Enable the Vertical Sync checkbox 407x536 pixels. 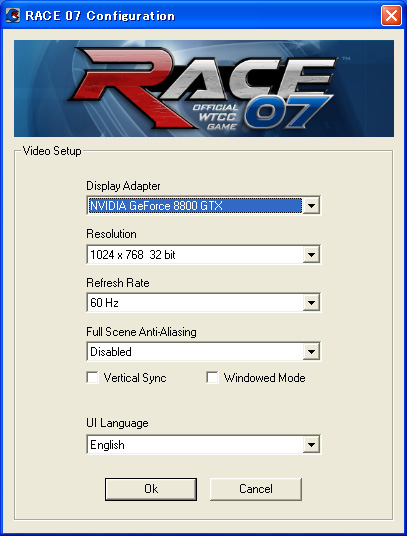(93, 378)
